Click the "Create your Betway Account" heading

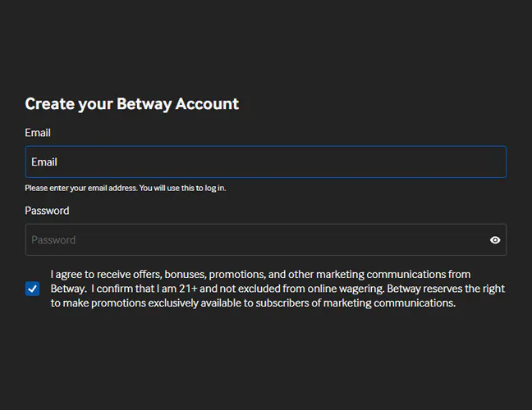coord(131,104)
